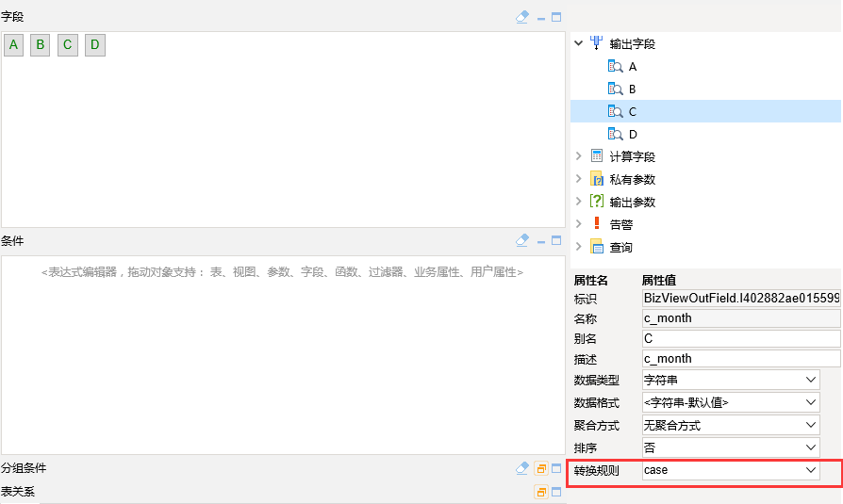Image resolution: width=843 pixels, height=504 pixels.
Task: Select field chip C in 字段 area
Action: coord(68,45)
